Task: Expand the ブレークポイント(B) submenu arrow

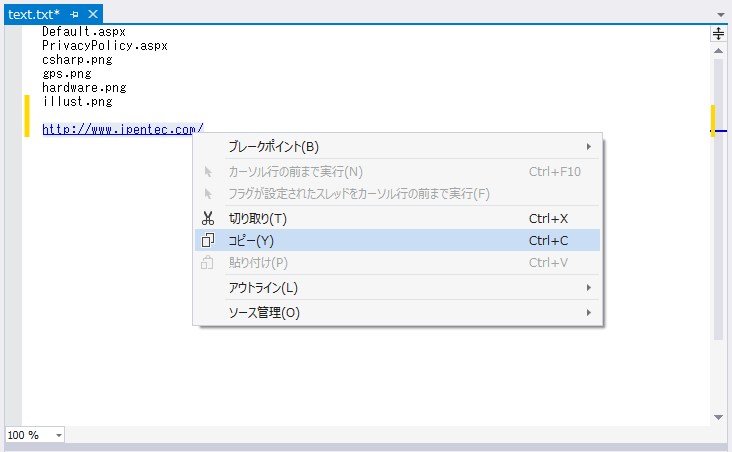Action: coord(589,147)
